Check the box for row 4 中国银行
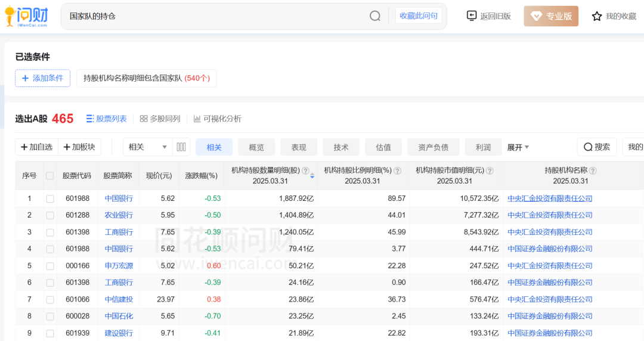 [x=49, y=249]
